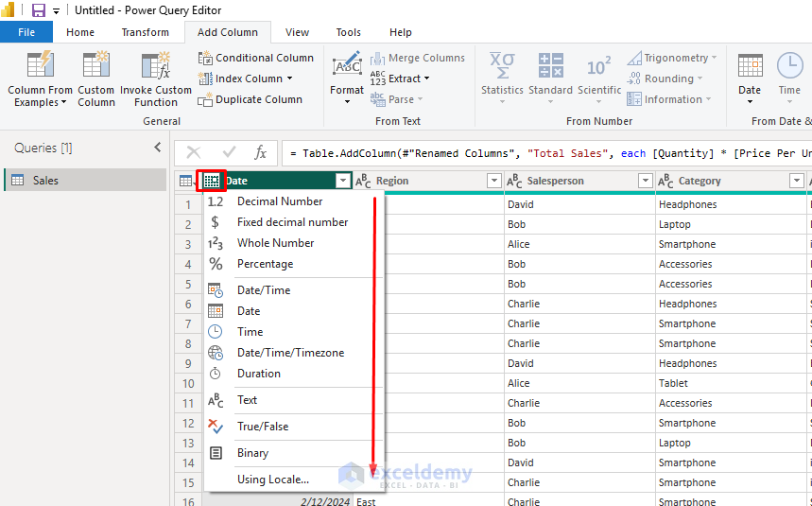Viewport: 812px width, 506px height.
Task: Select row number 5 header
Action: click(x=188, y=284)
